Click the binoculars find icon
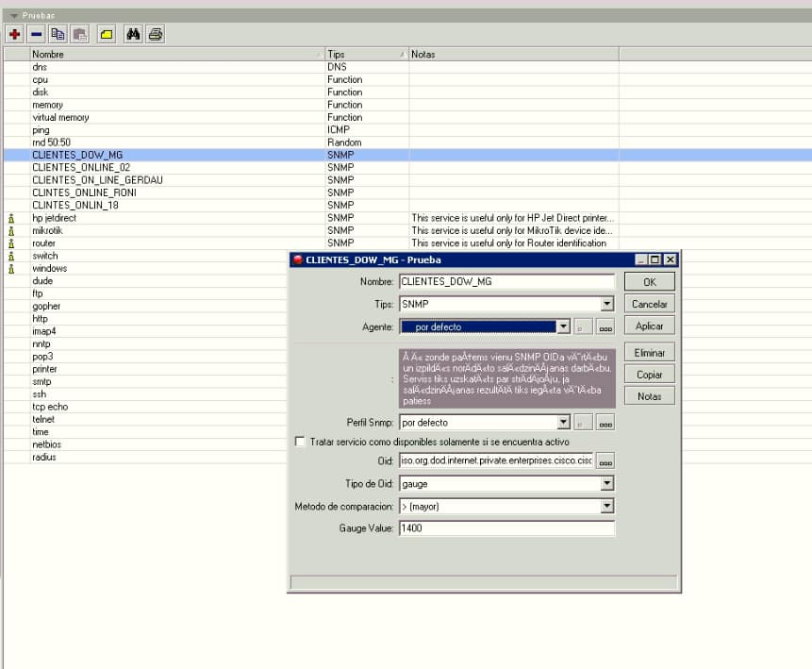 [x=133, y=34]
